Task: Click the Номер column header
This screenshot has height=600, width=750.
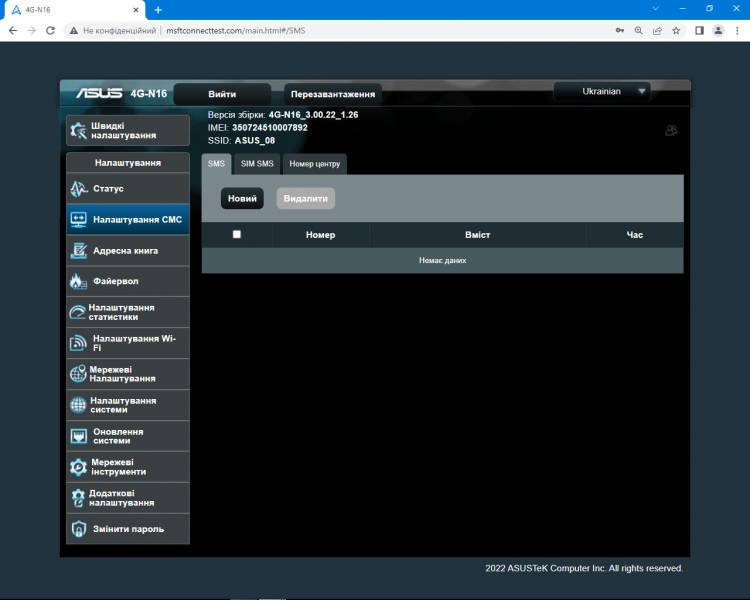Action: pyautogui.click(x=320, y=235)
